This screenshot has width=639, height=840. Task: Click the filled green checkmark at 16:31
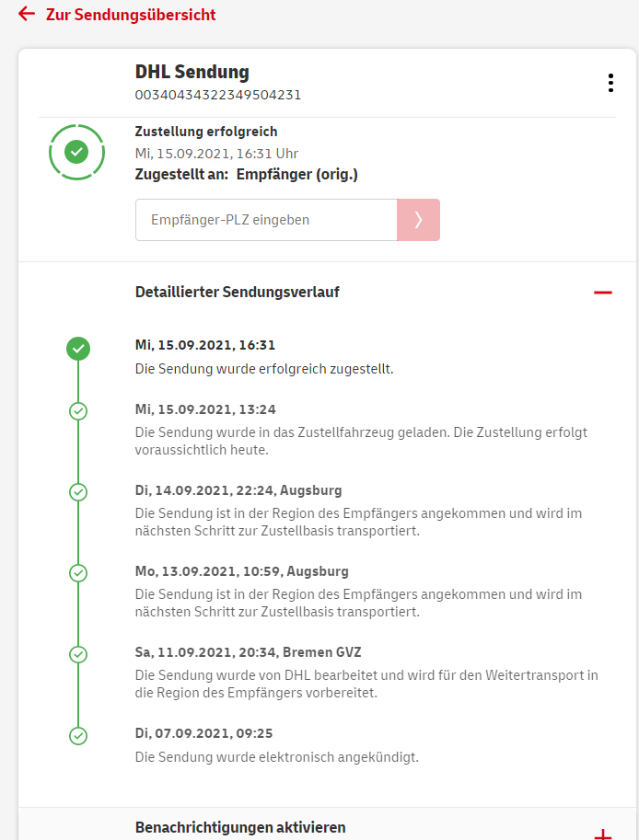click(x=78, y=349)
